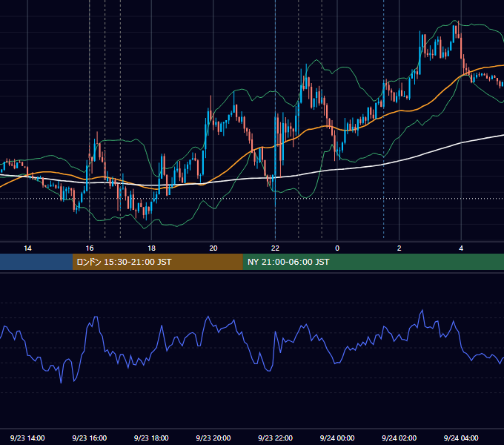Click the 9/24 00:00 date label
Screen dimensions: 504x445
click(337, 438)
